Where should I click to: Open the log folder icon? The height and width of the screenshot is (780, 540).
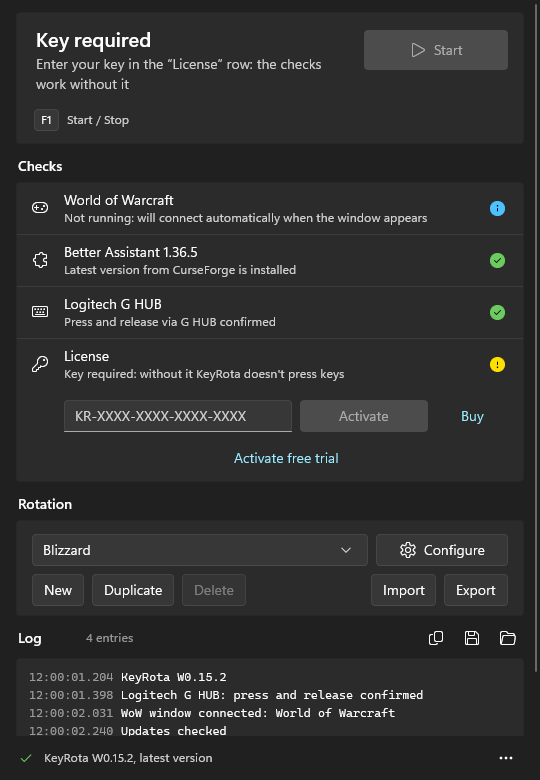click(x=507, y=638)
